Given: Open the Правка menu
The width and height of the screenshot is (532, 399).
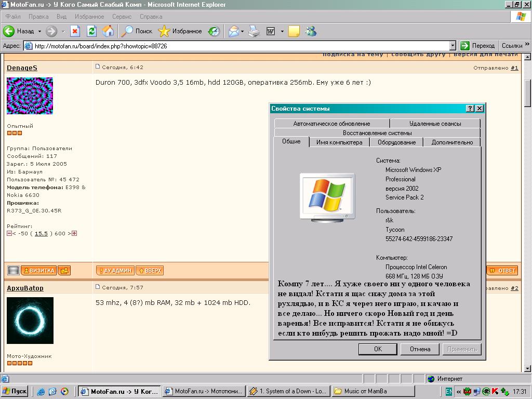Looking at the screenshot, I should (x=38, y=17).
